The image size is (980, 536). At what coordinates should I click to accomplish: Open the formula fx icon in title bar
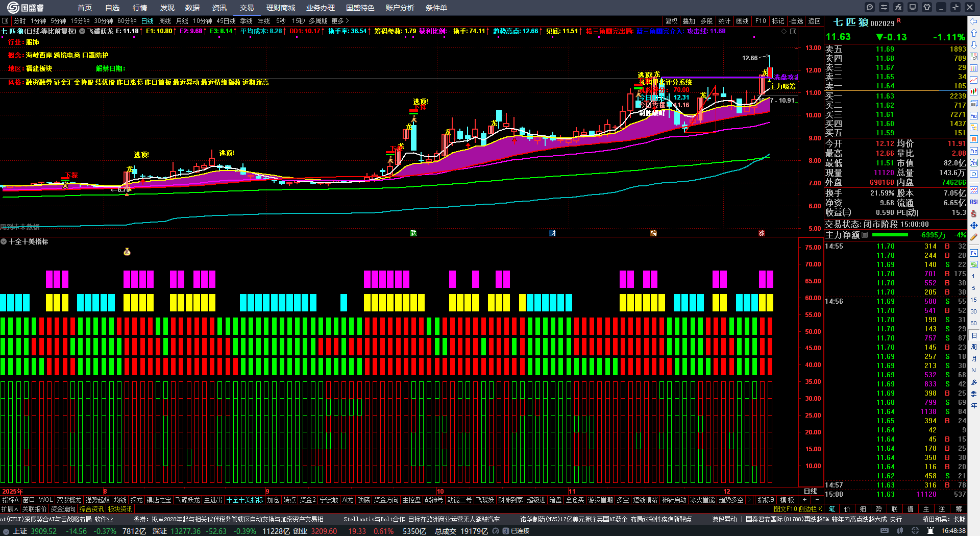click(x=898, y=7)
